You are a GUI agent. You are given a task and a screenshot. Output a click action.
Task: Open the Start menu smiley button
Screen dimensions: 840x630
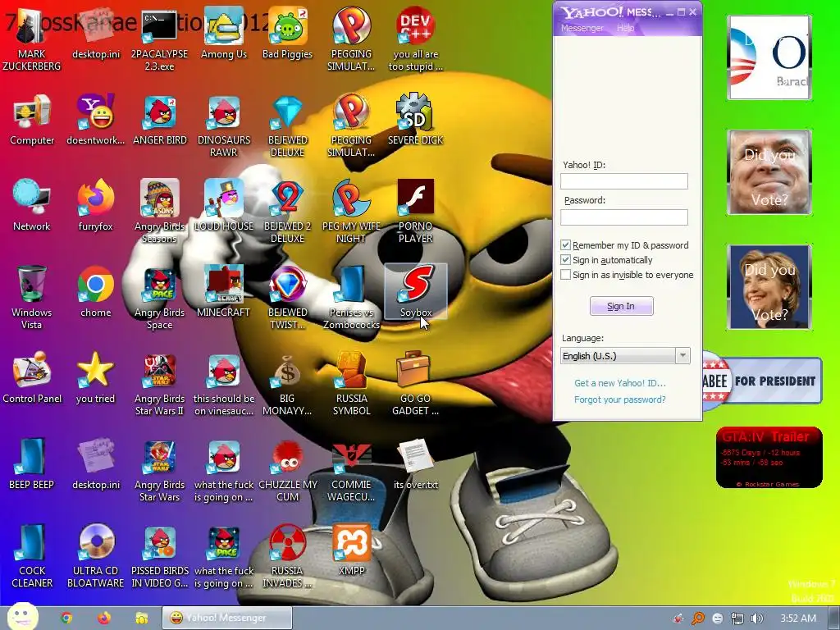tap(23, 617)
